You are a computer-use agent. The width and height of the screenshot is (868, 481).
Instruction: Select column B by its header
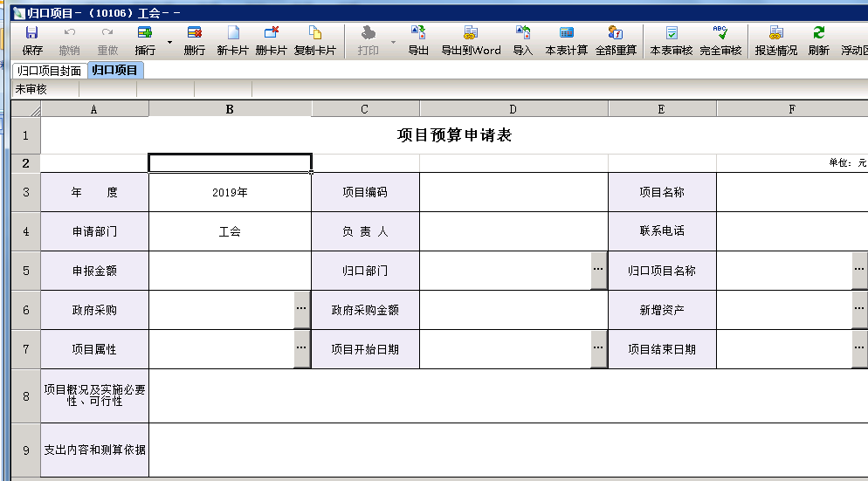click(230, 109)
